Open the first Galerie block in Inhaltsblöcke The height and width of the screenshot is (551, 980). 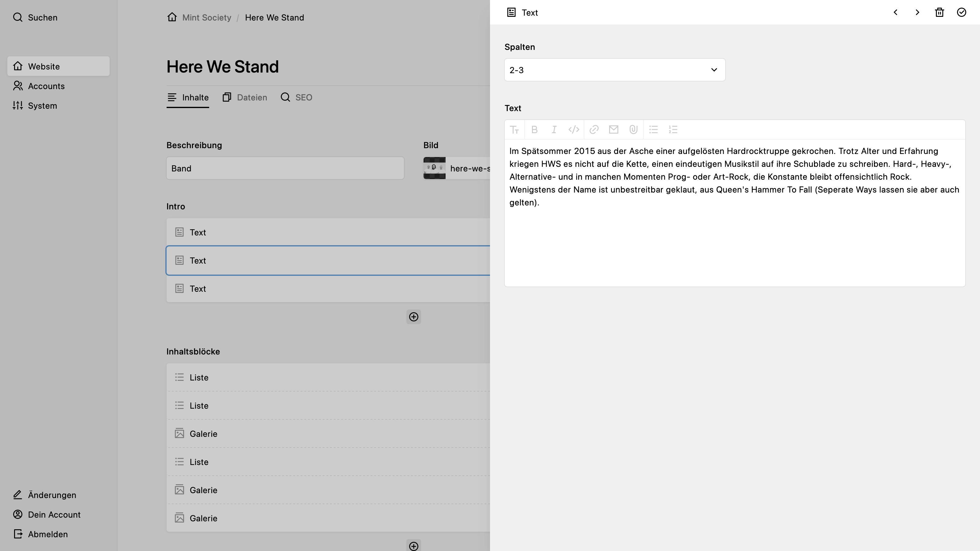[x=328, y=434]
